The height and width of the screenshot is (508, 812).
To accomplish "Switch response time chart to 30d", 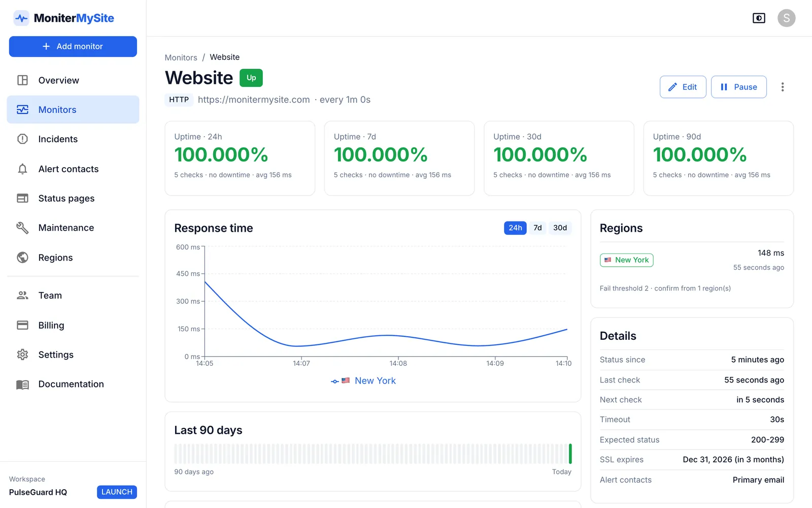I will (560, 228).
